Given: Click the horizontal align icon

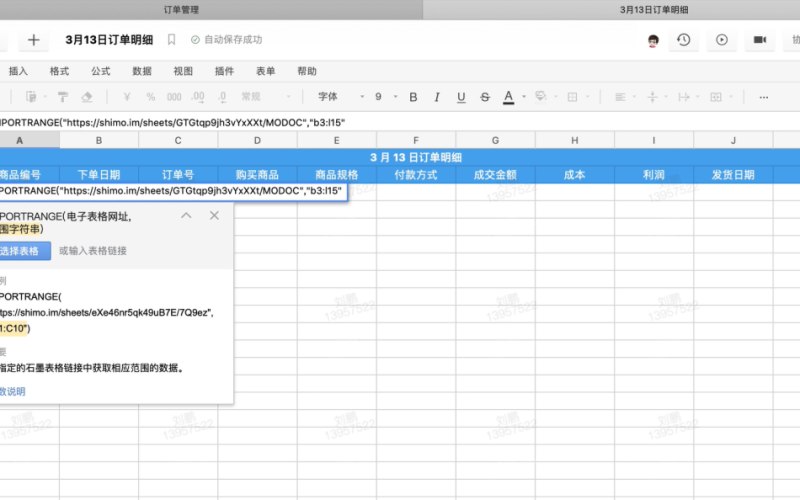Looking at the screenshot, I should click(x=620, y=97).
